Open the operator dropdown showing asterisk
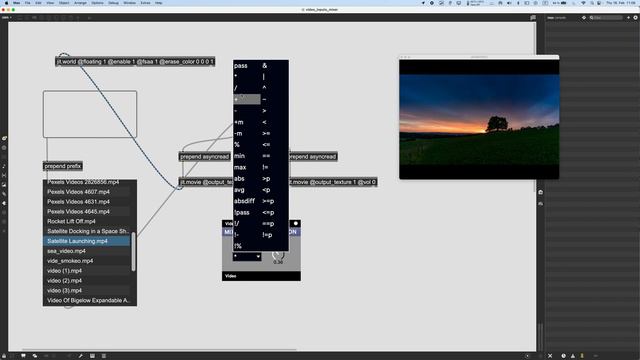 [x=247, y=257]
